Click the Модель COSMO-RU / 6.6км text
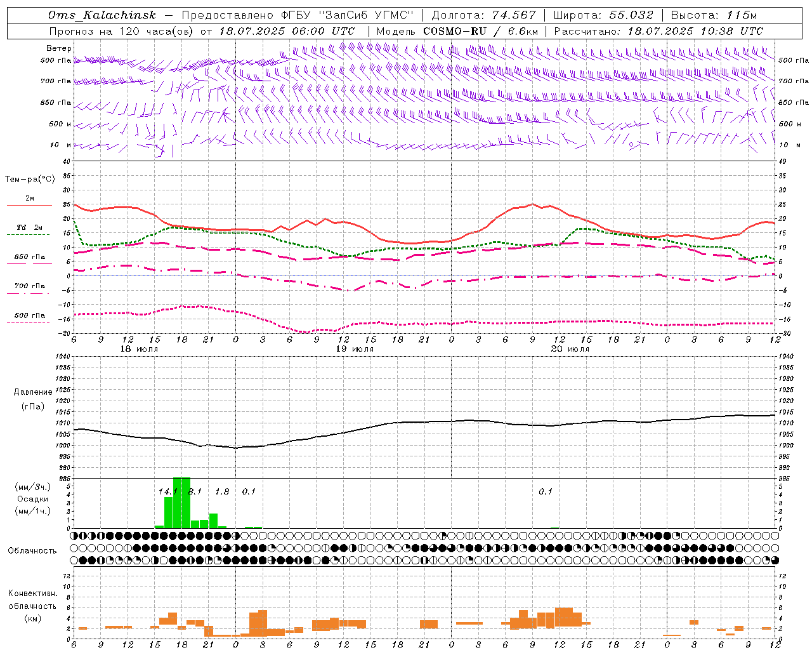This screenshot has height=650, width=812. [x=457, y=30]
